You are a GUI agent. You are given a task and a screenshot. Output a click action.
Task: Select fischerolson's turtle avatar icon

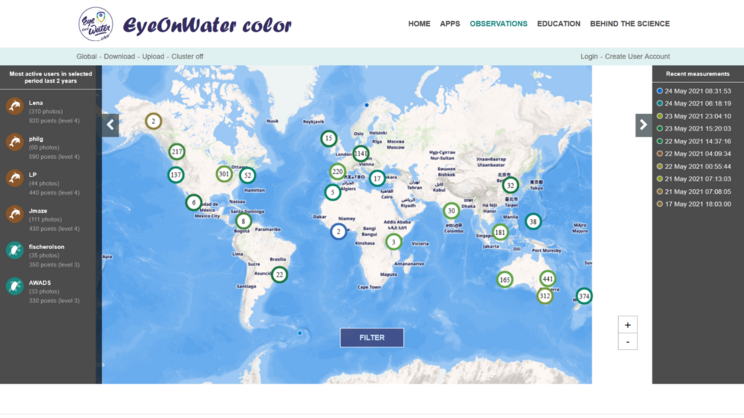pyautogui.click(x=15, y=250)
